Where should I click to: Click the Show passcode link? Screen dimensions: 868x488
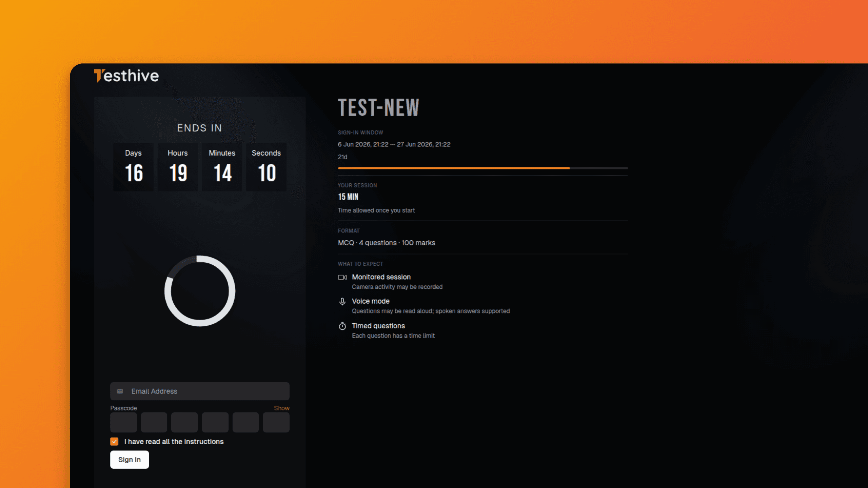pyautogui.click(x=282, y=408)
